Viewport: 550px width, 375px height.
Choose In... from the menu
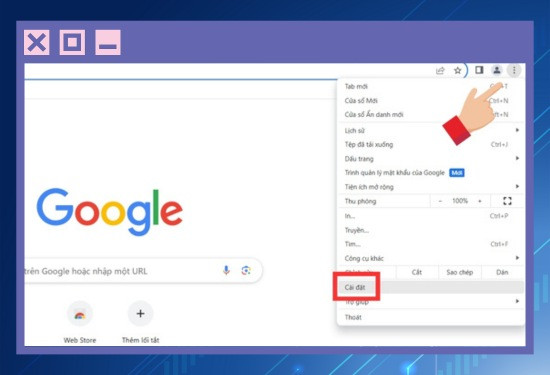[x=431, y=216]
